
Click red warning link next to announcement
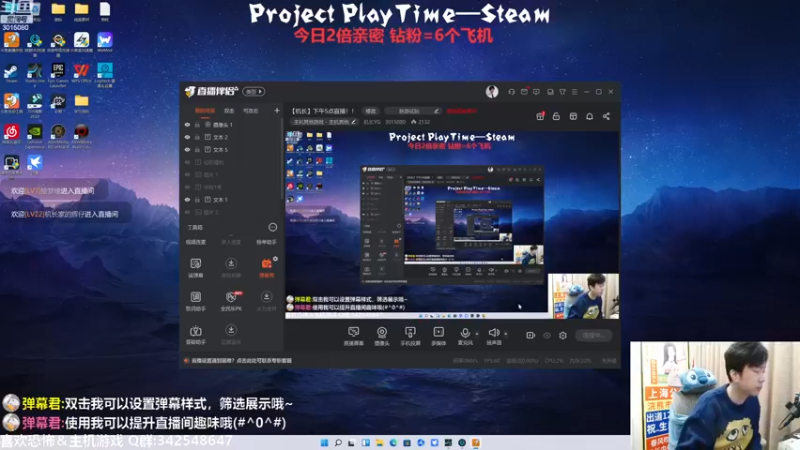pyautogui.click(x=461, y=111)
